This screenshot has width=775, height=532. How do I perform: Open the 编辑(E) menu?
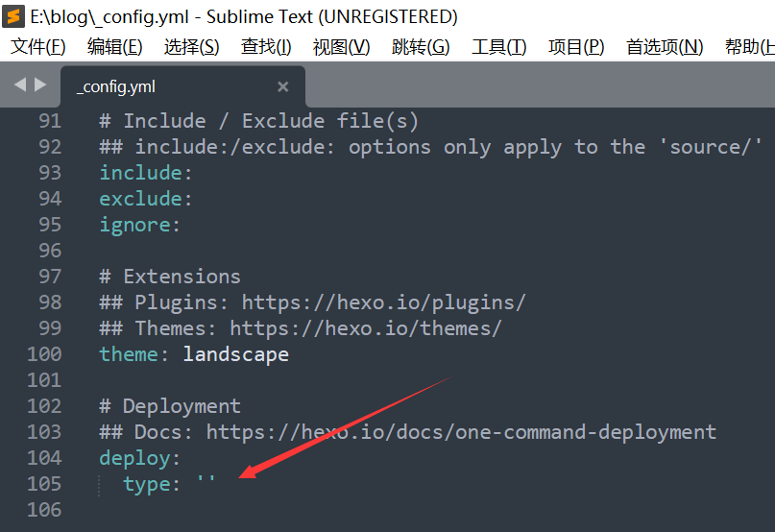click(x=114, y=47)
